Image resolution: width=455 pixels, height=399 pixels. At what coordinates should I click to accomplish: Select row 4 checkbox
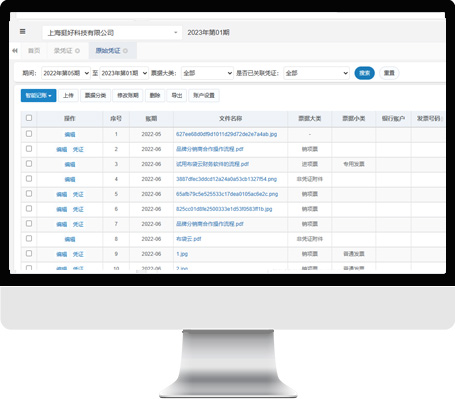coord(29,179)
